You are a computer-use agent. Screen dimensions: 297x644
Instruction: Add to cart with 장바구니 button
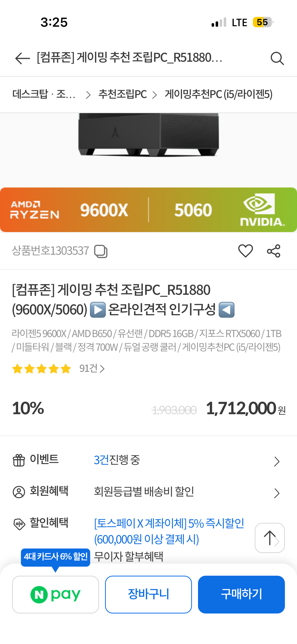(148, 594)
